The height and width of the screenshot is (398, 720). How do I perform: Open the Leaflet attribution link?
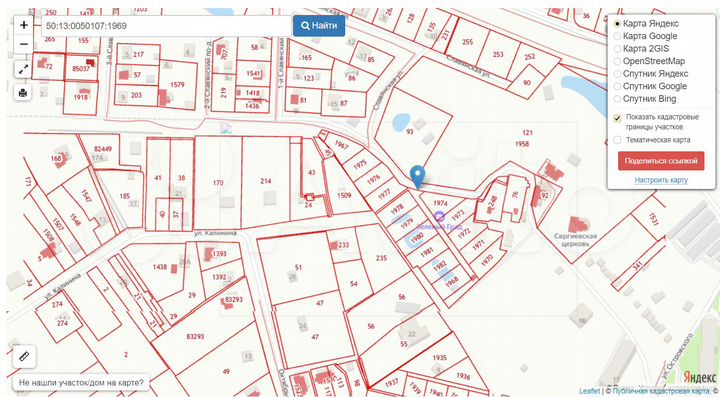pos(589,391)
